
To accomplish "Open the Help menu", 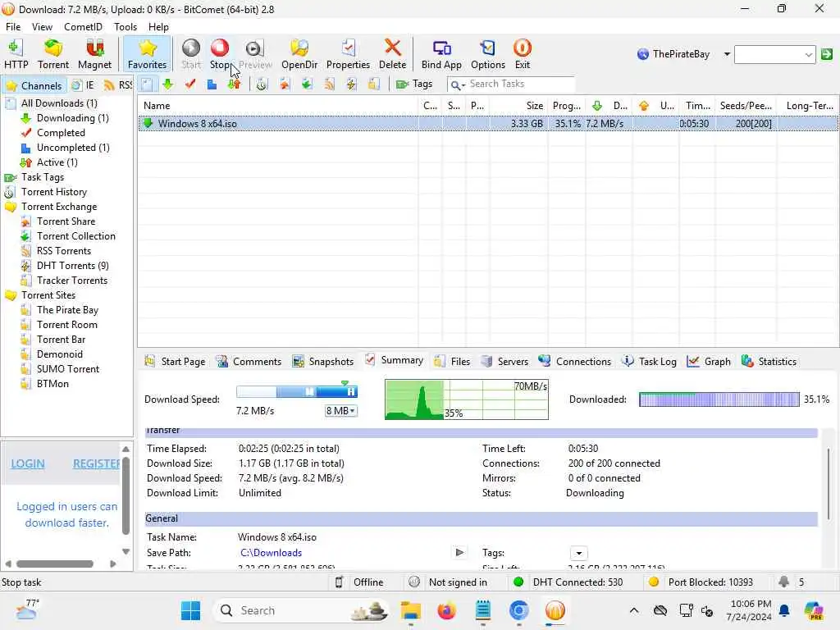I will coord(158,27).
